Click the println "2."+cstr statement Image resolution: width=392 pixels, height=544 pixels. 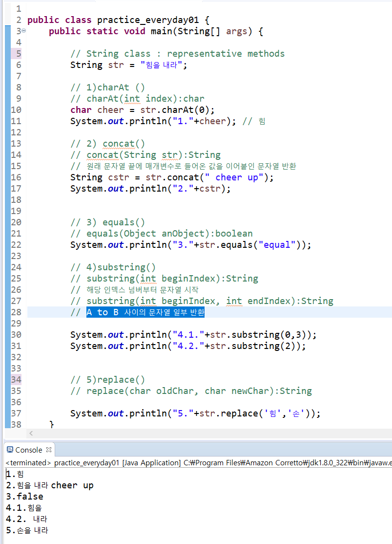coord(150,189)
